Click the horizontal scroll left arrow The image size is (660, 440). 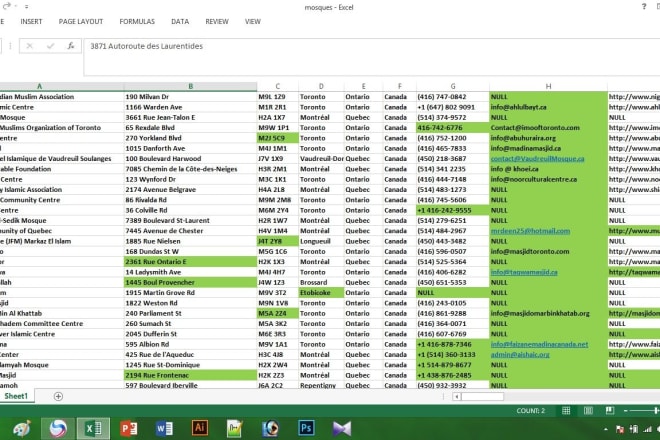pos(457,396)
